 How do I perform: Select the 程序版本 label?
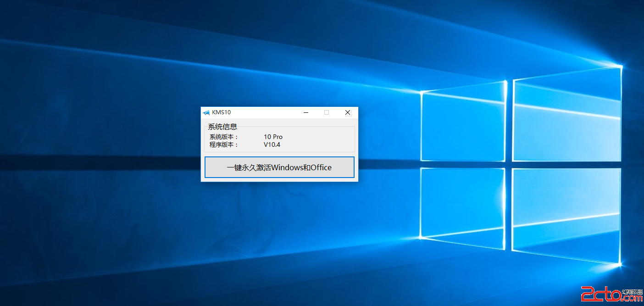[x=224, y=145]
